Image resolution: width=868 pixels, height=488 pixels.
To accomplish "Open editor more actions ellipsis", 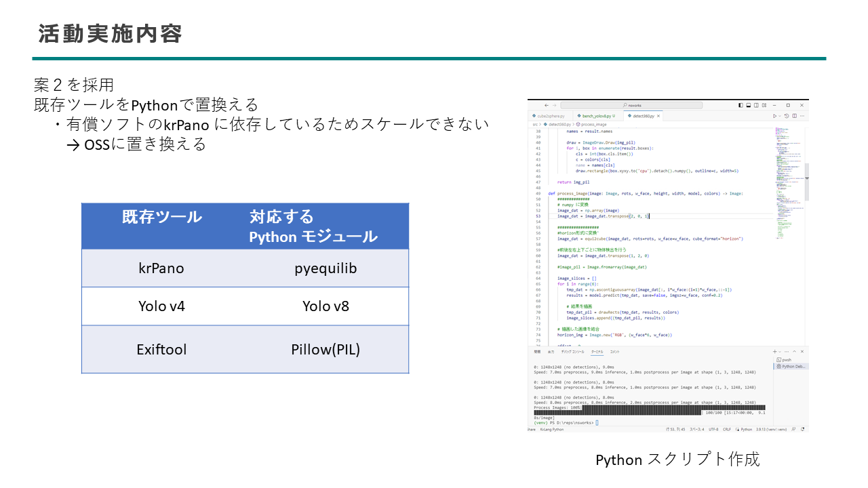I will 802,116.
